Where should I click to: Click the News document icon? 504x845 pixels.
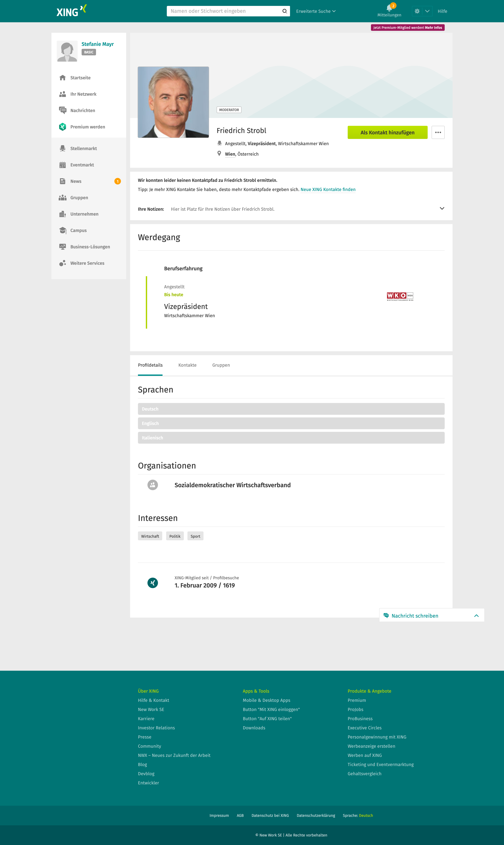click(x=62, y=181)
